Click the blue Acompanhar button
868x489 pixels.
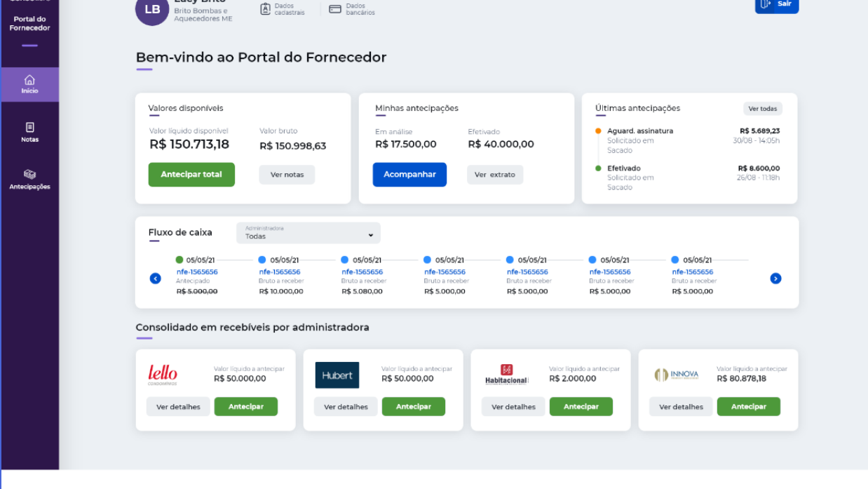[409, 175]
